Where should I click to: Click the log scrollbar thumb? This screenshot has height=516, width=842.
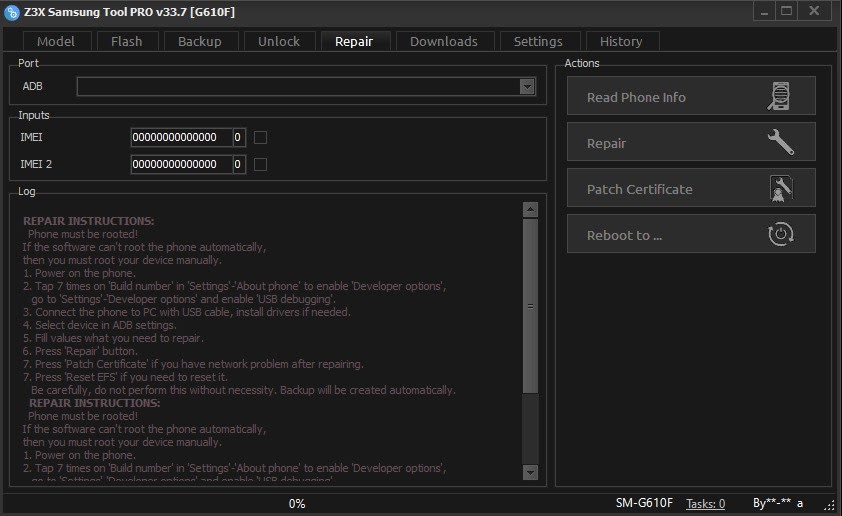[530, 306]
